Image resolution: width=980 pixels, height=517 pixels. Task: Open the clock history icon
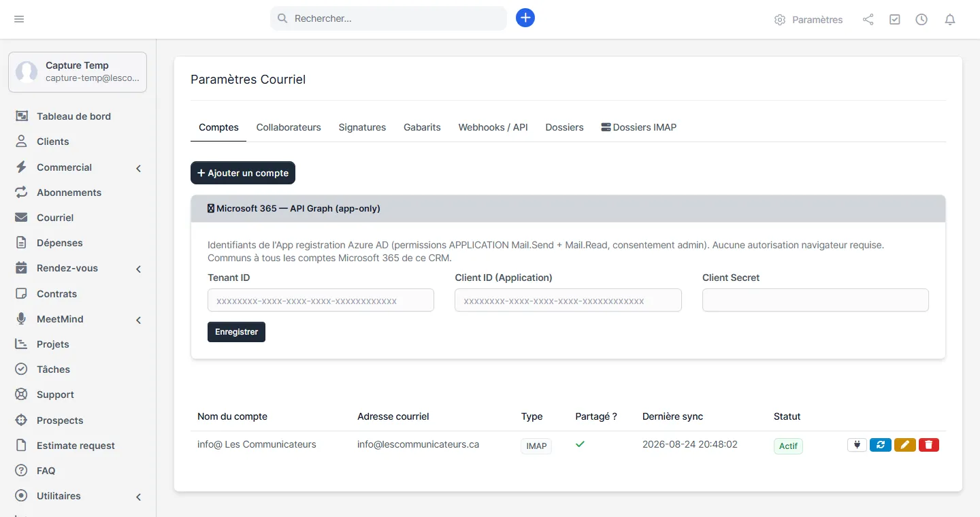[x=921, y=20]
